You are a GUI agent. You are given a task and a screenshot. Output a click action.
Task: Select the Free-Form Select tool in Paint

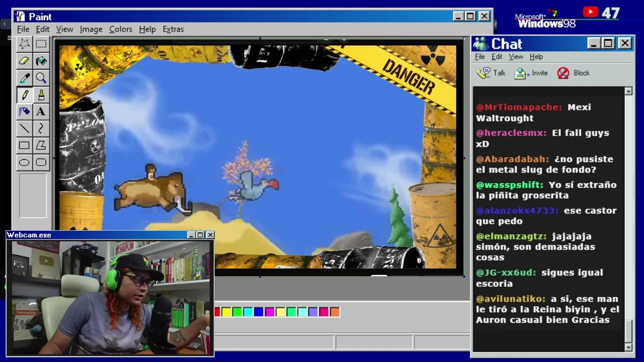[x=24, y=44]
